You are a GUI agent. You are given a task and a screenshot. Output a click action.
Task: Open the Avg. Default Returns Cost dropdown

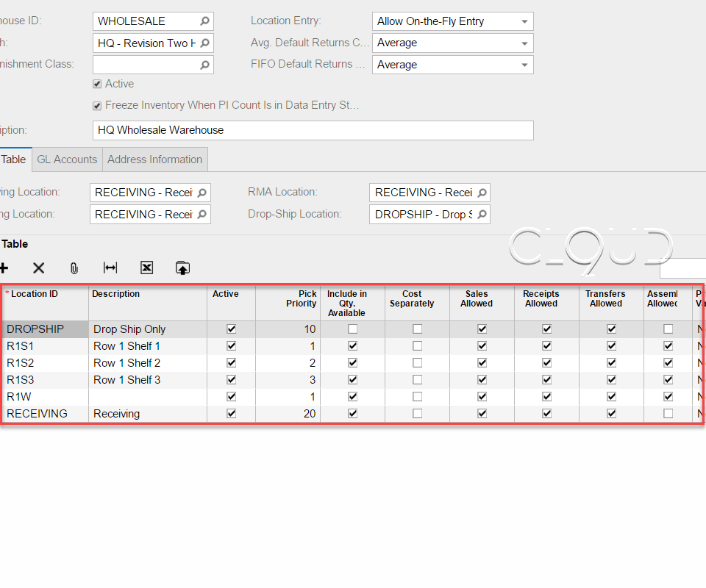pos(524,43)
